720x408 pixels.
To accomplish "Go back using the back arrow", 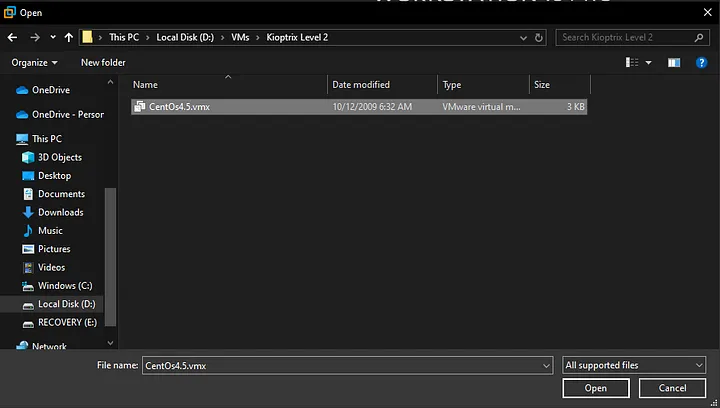I will 12,38.
